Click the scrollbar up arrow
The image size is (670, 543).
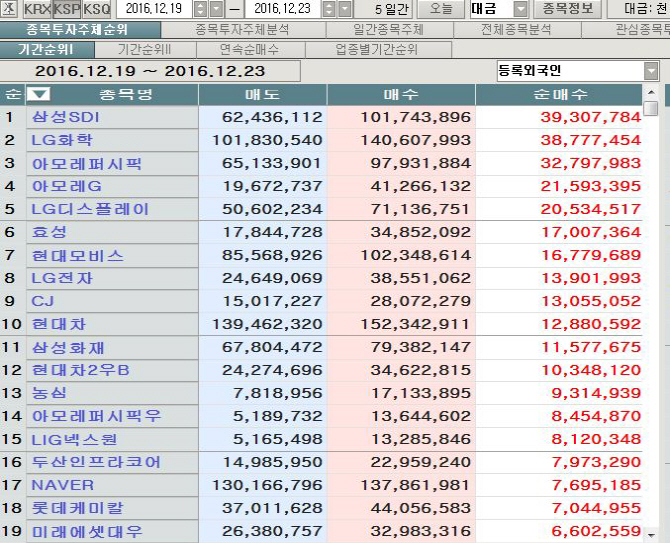651,92
